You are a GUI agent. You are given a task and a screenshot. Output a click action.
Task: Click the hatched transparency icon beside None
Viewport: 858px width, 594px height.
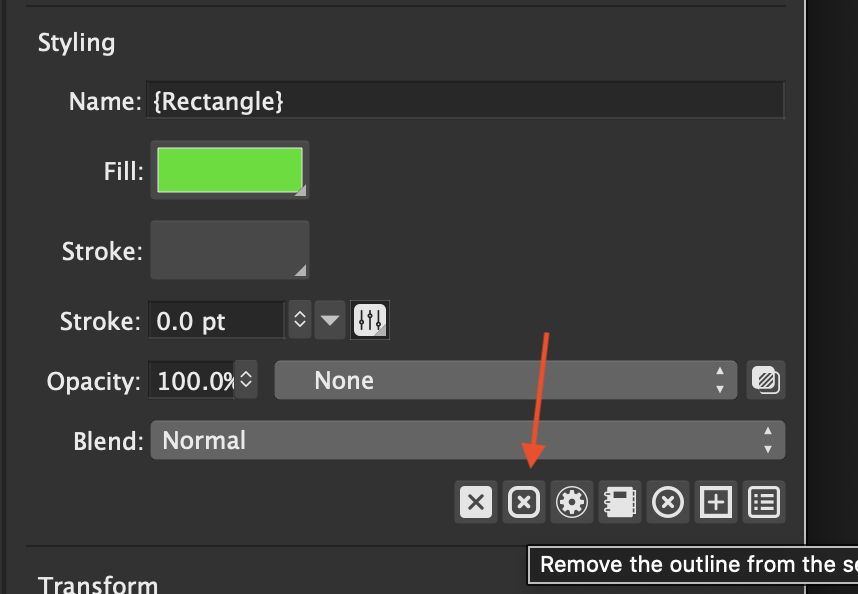[766, 381]
